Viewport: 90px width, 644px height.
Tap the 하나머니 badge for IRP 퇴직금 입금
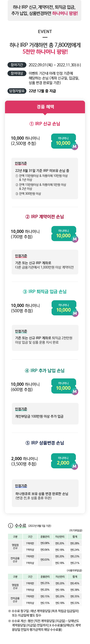click(64, 308)
